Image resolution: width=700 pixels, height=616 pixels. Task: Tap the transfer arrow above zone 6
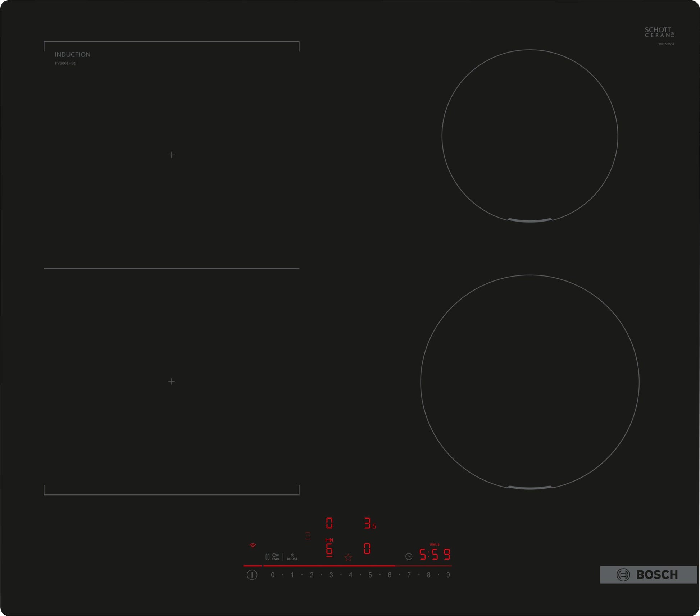click(x=329, y=540)
